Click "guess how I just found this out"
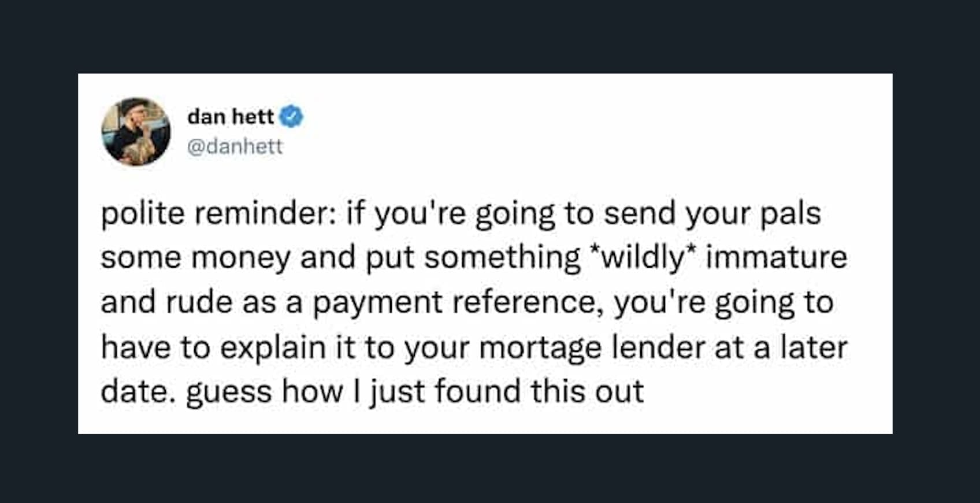The image size is (980, 503). click(x=414, y=391)
